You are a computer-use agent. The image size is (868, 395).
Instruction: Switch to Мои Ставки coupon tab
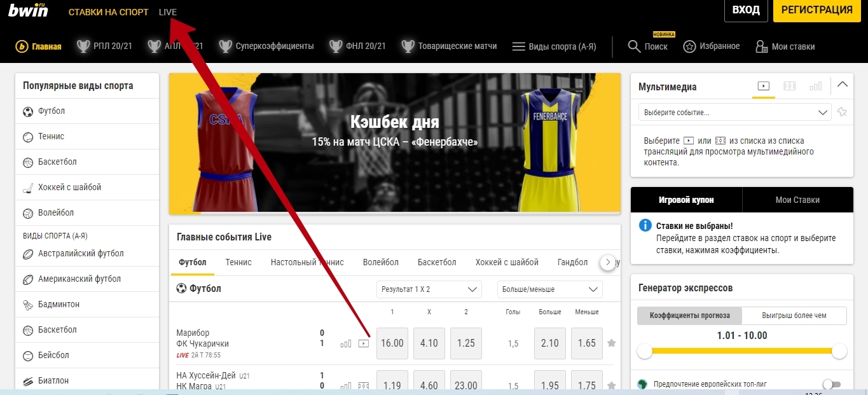point(797,200)
